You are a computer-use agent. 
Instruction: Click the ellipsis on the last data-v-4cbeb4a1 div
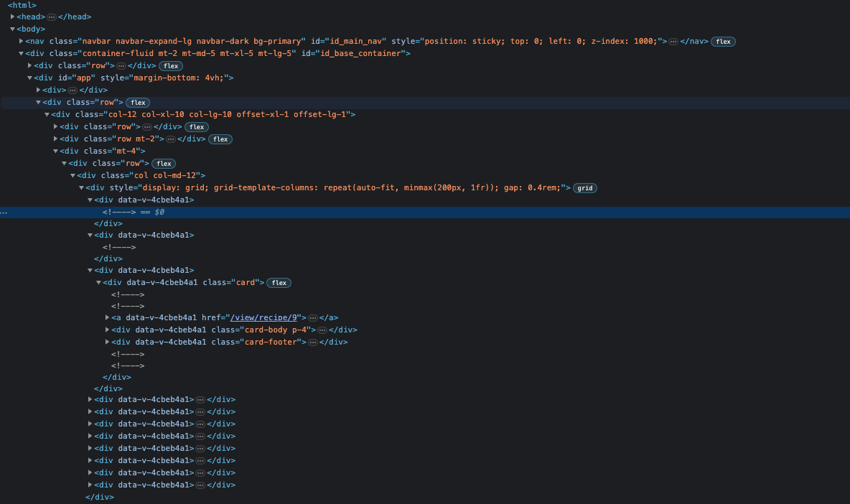point(201,485)
